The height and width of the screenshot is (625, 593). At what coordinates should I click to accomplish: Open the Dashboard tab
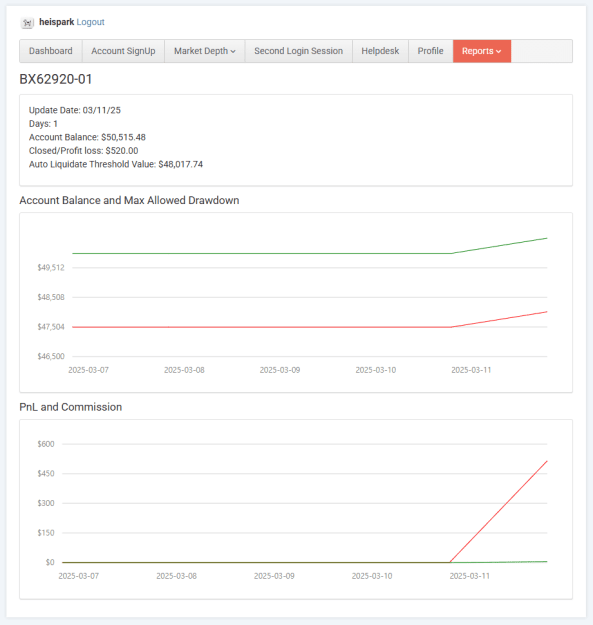(x=51, y=51)
